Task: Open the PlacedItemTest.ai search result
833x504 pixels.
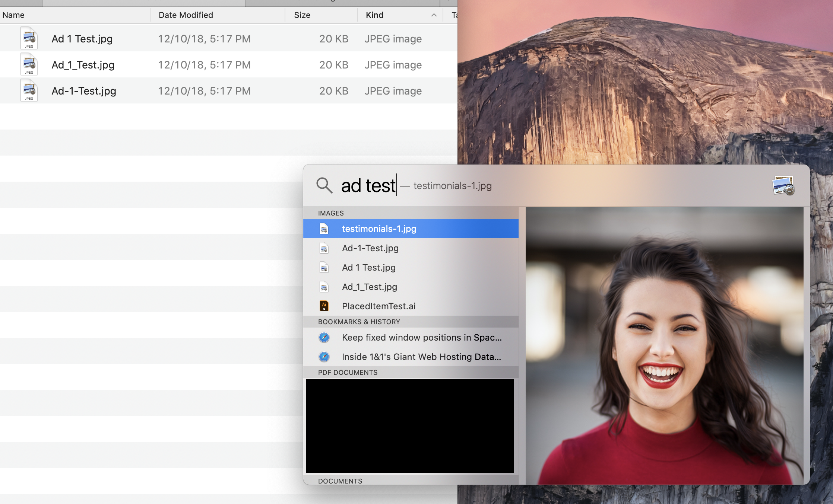Action: point(379,306)
